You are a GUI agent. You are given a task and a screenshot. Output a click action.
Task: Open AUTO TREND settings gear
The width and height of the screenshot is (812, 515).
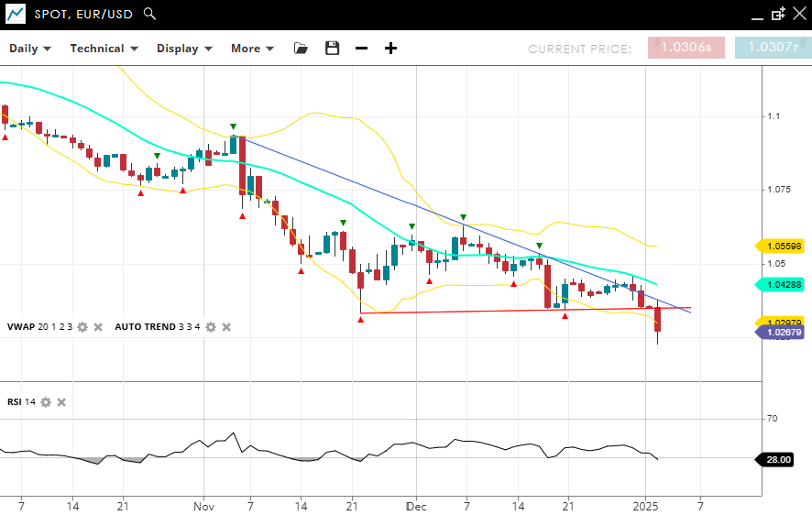click(x=211, y=327)
